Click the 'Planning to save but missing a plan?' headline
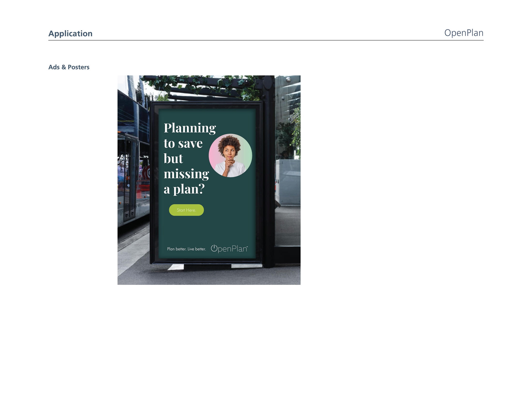 pyautogui.click(x=190, y=159)
